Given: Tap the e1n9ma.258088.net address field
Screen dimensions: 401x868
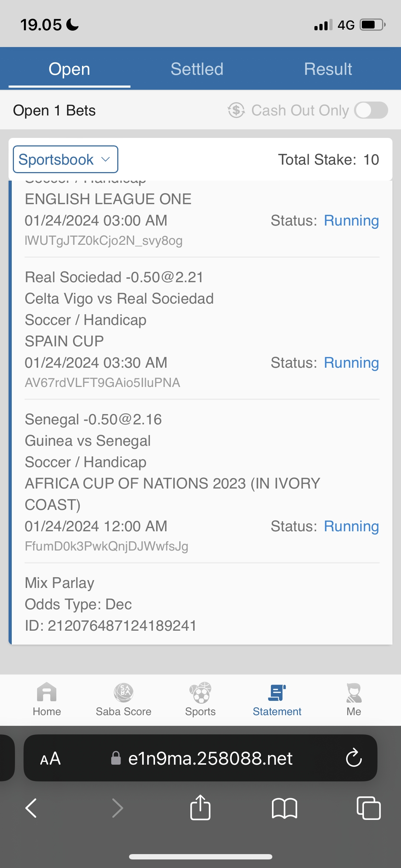Looking at the screenshot, I should click(x=210, y=758).
